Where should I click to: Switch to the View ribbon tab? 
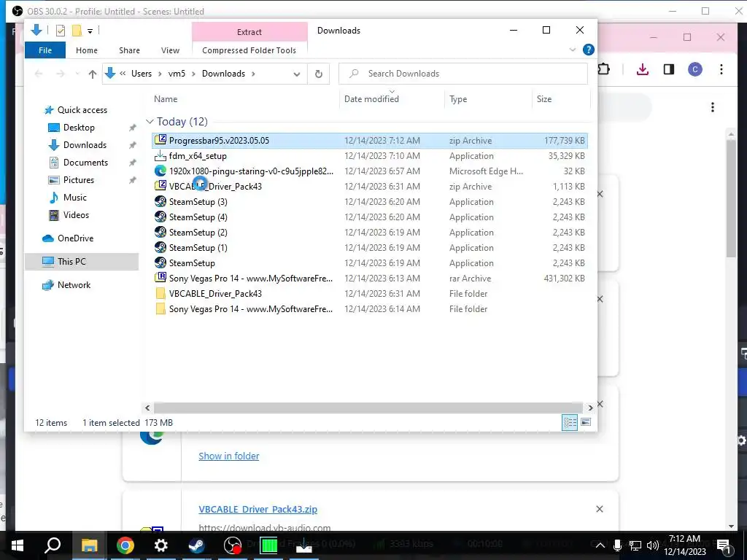pyautogui.click(x=170, y=50)
